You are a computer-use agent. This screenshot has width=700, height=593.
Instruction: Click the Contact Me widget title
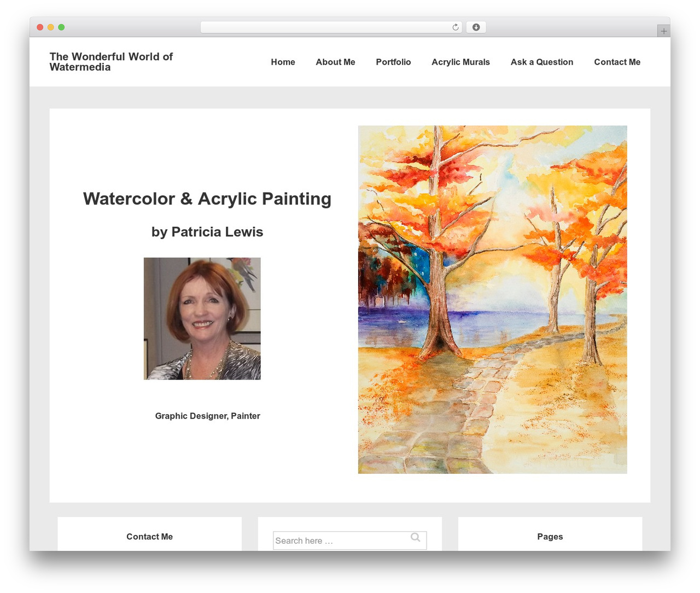click(149, 537)
